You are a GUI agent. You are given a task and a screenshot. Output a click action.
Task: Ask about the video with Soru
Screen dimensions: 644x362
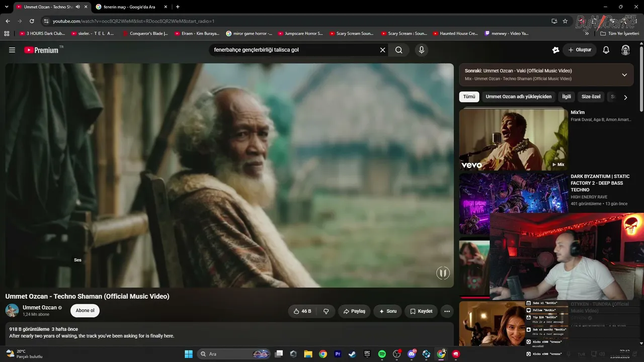point(387,311)
